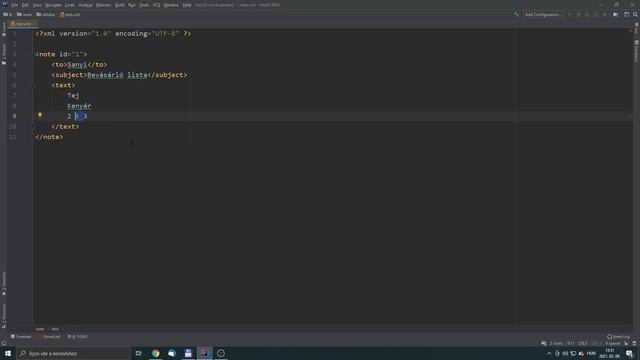This screenshot has height=360, width=640.
Task: Open the TODO tool window
Action: (x=78, y=337)
